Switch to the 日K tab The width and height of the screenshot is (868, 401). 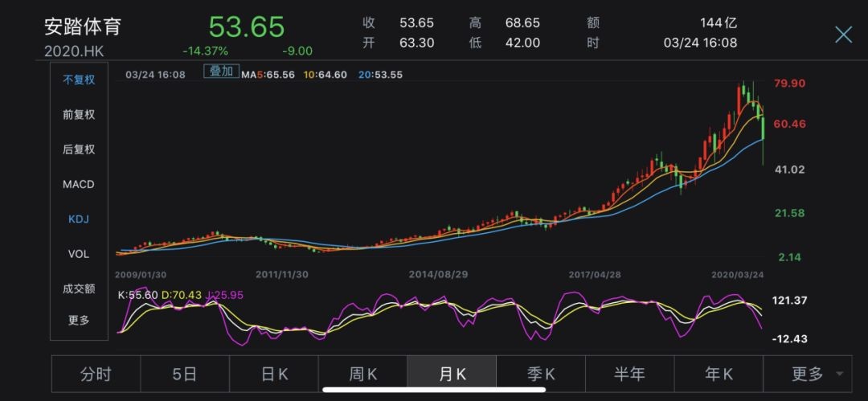[x=274, y=374]
